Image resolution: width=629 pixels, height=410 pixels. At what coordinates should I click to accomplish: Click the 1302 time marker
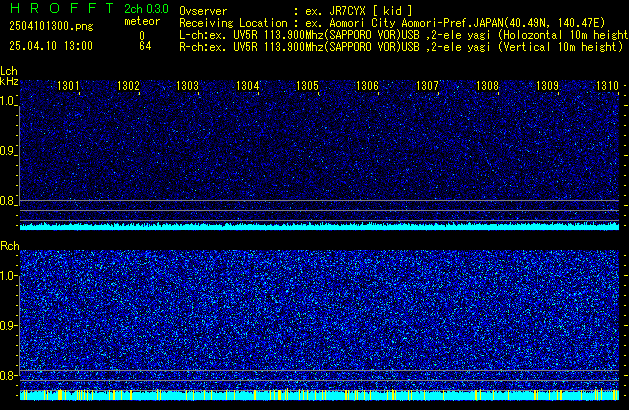[x=128, y=86]
